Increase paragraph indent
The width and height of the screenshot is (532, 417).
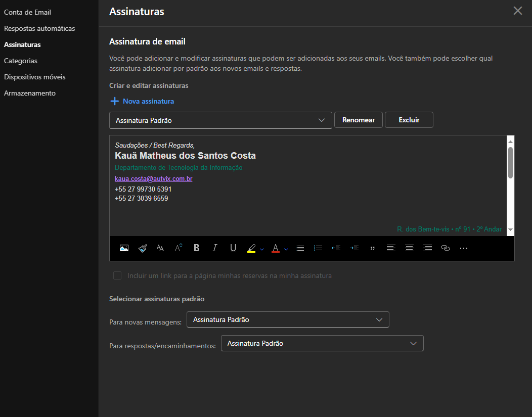tap(354, 248)
